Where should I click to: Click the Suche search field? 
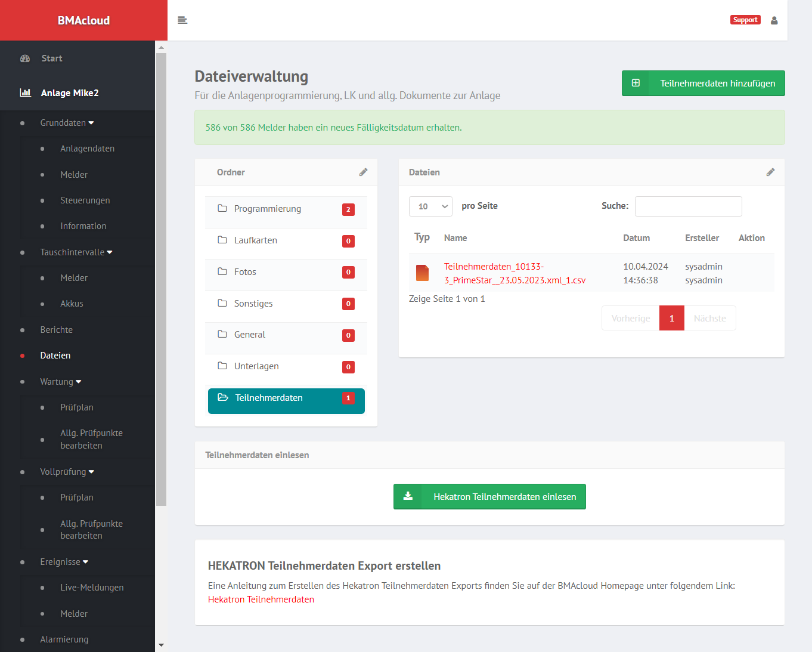tap(689, 206)
